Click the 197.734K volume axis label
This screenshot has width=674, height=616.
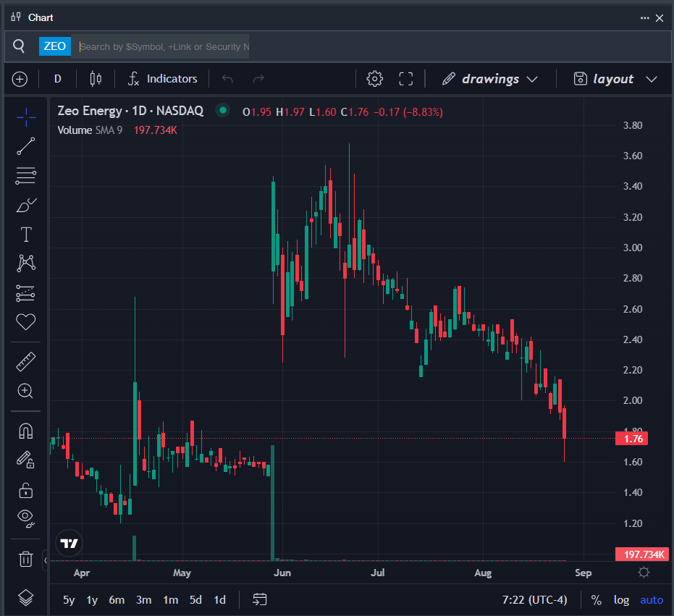(x=641, y=554)
